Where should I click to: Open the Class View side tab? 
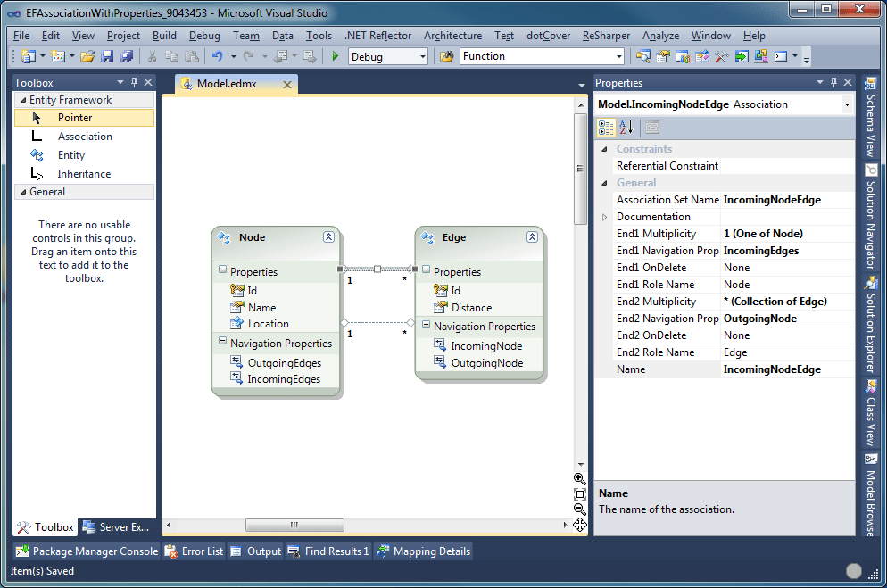click(x=871, y=414)
